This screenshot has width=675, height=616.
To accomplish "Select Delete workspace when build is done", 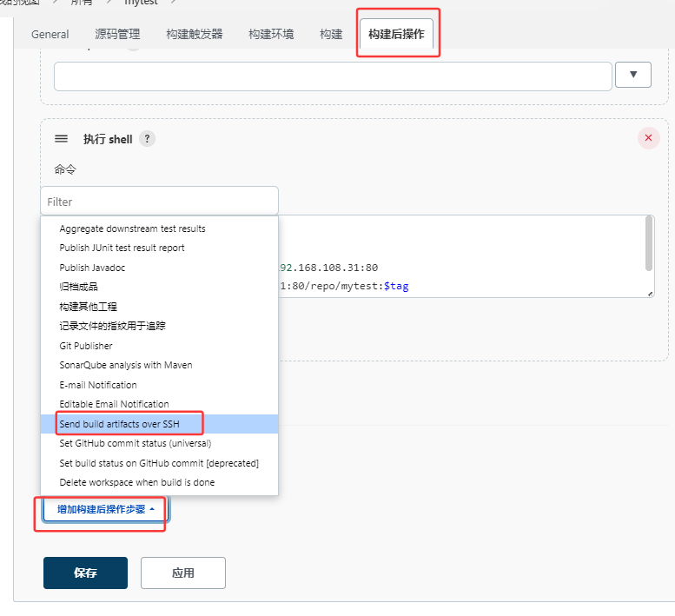I will pyautogui.click(x=159, y=482).
